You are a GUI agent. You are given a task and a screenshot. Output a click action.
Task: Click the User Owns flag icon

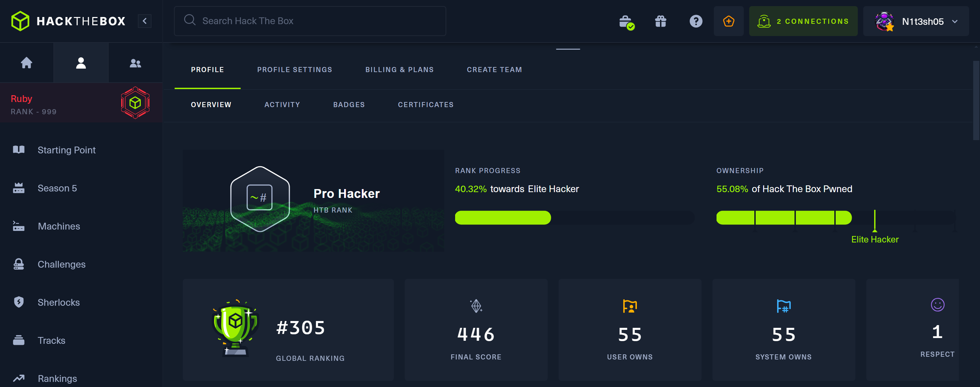click(x=630, y=306)
